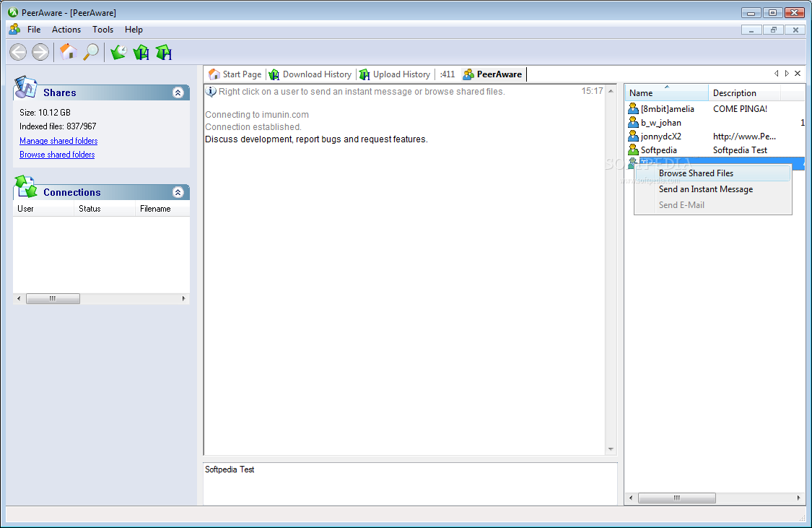Sort by the Description column header
This screenshot has width=812, height=528.
pyautogui.click(x=744, y=92)
